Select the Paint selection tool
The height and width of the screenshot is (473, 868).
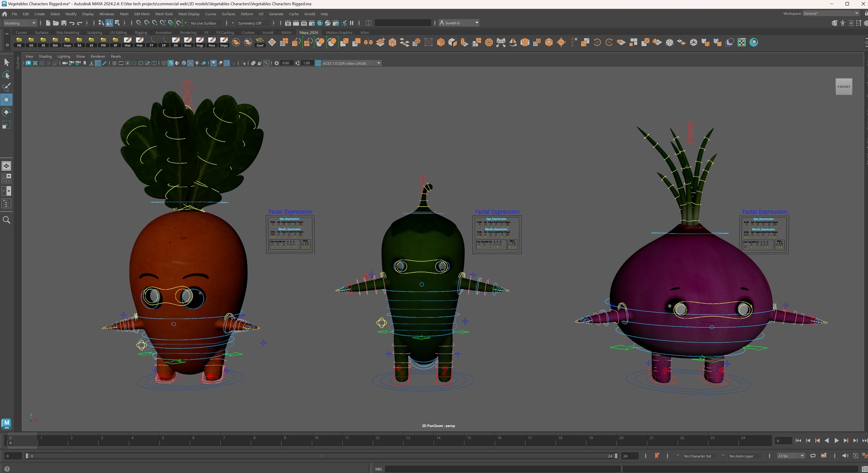point(6,87)
